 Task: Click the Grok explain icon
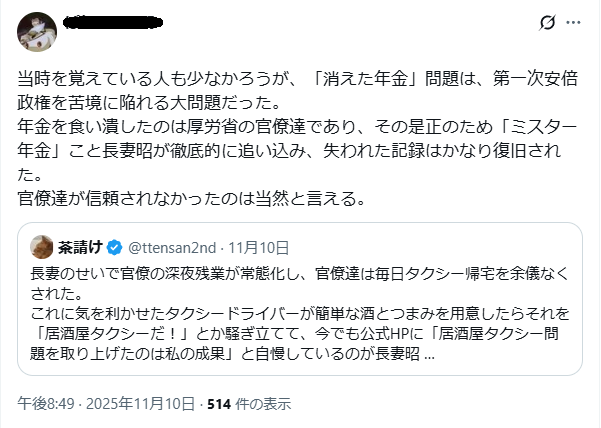click(x=546, y=23)
